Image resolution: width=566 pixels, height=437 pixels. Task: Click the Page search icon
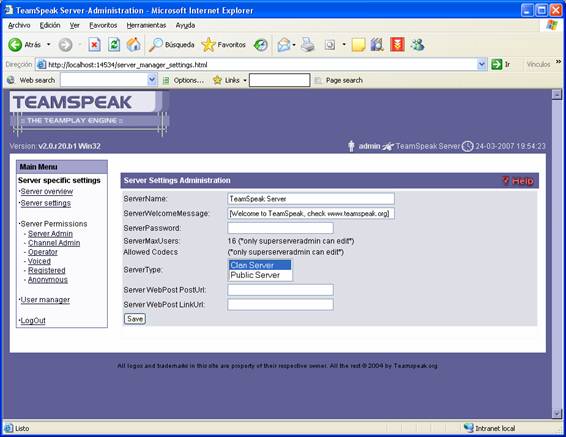pyautogui.click(x=318, y=80)
